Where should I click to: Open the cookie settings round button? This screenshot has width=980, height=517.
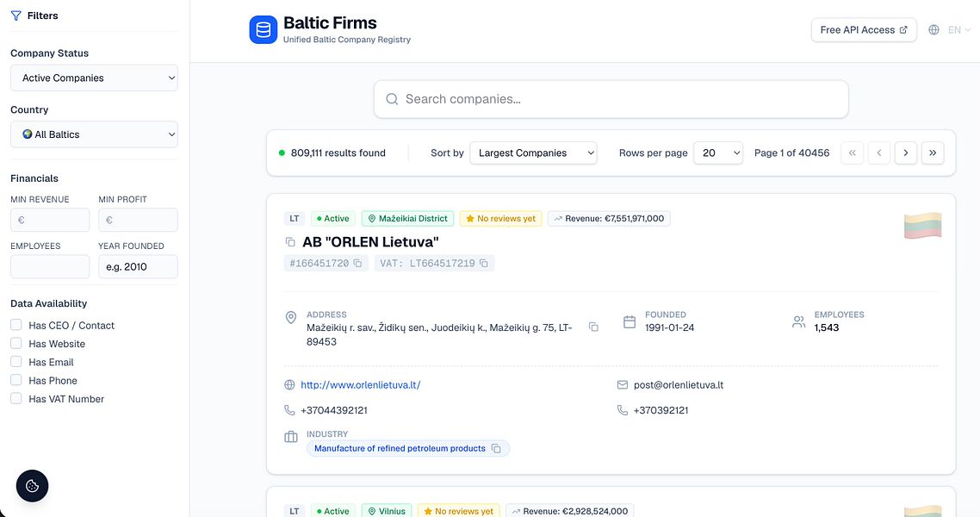(32, 486)
